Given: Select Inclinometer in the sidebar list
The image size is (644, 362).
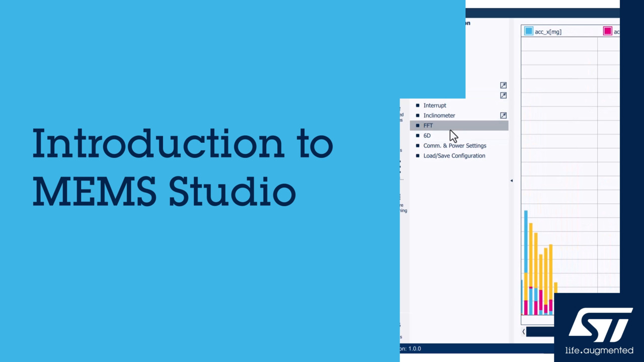Looking at the screenshot, I should (439, 116).
